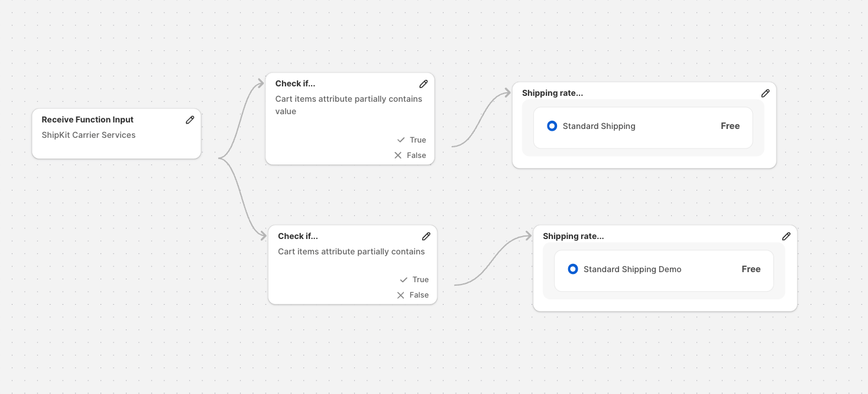This screenshot has height=394, width=868.
Task: Click True output label on lower Check if
Action: tap(420, 280)
